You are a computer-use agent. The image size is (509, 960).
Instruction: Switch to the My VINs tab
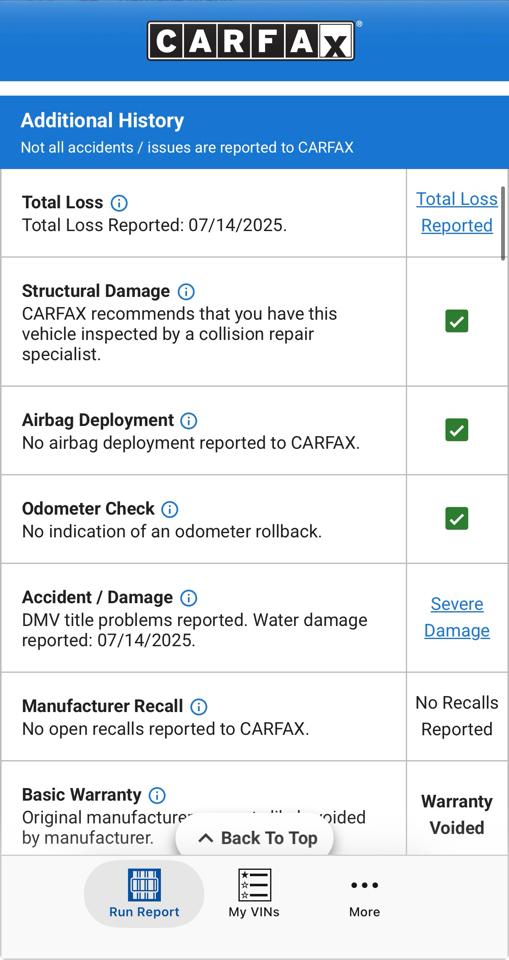tap(254, 894)
